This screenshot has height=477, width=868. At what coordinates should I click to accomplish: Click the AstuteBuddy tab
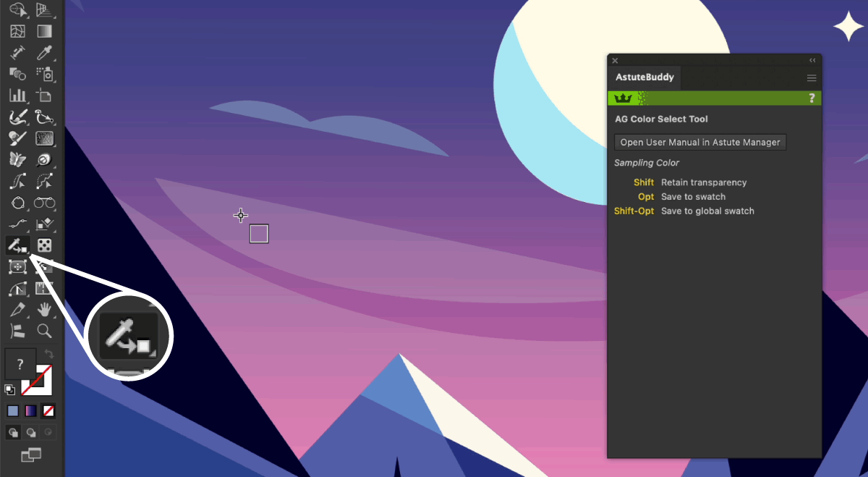tap(644, 77)
